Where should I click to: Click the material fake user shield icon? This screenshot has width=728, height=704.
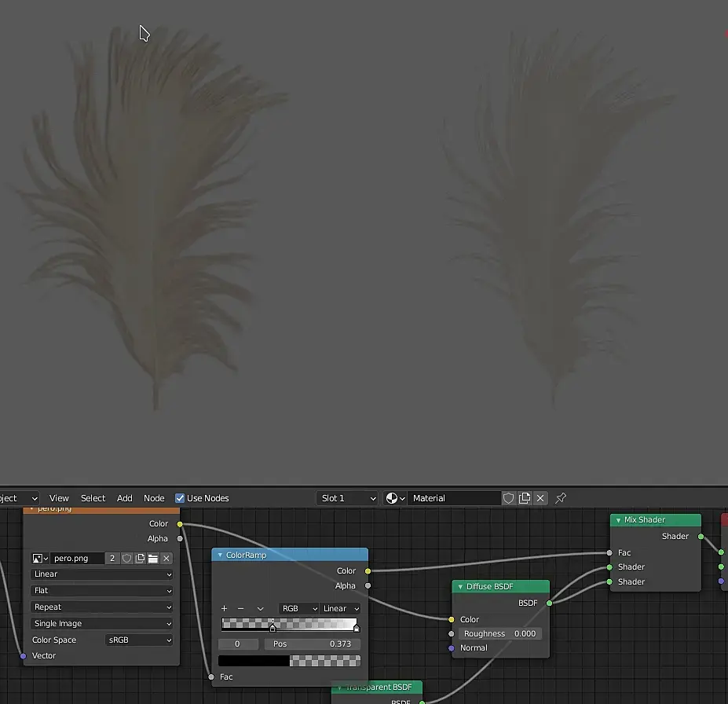(x=508, y=498)
